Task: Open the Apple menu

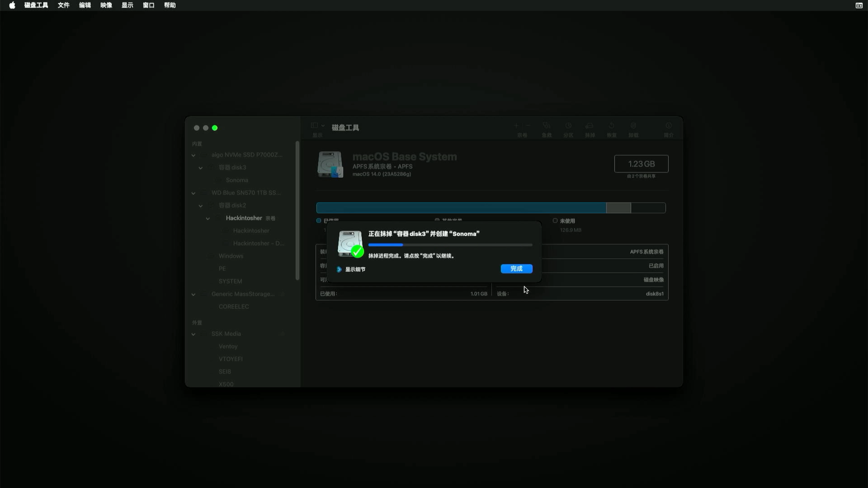Action: coord(12,5)
